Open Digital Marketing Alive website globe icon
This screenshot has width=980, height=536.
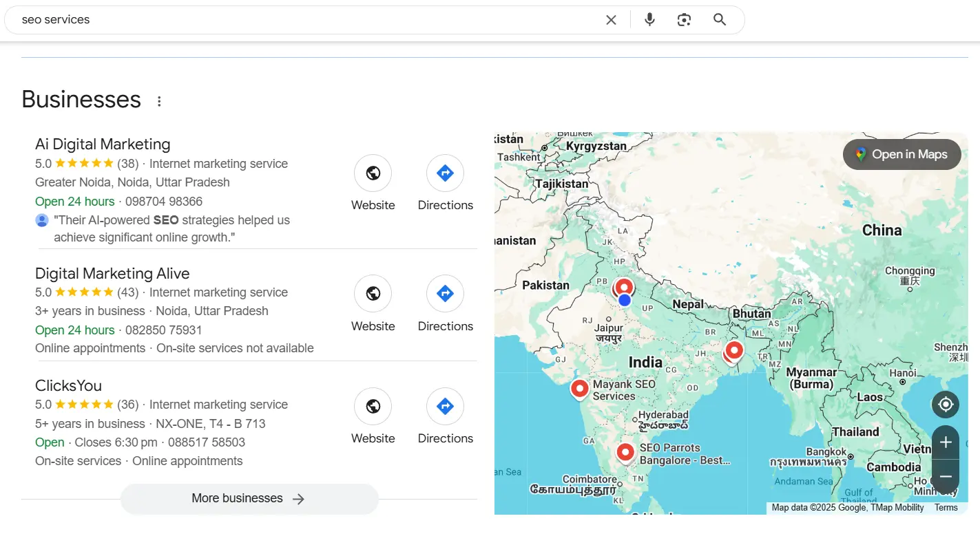click(x=373, y=294)
